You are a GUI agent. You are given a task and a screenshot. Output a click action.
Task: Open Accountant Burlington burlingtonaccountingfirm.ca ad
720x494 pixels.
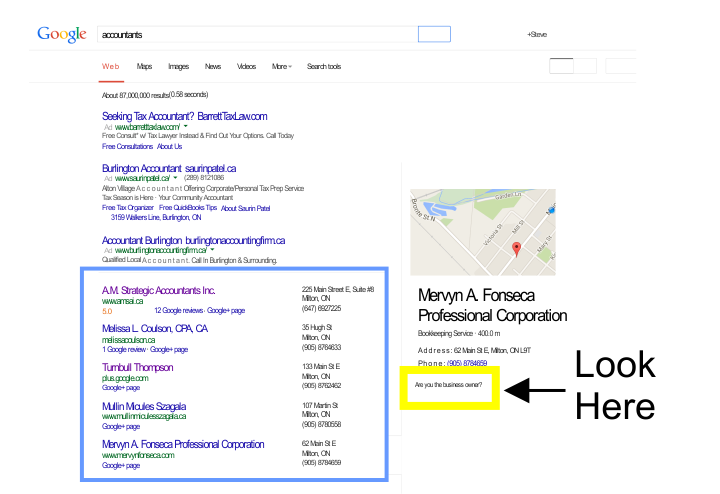click(x=193, y=241)
